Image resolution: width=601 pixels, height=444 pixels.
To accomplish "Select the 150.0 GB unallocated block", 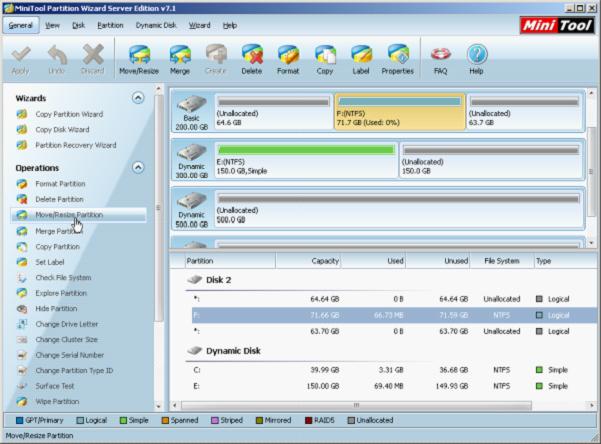I will click(491, 160).
